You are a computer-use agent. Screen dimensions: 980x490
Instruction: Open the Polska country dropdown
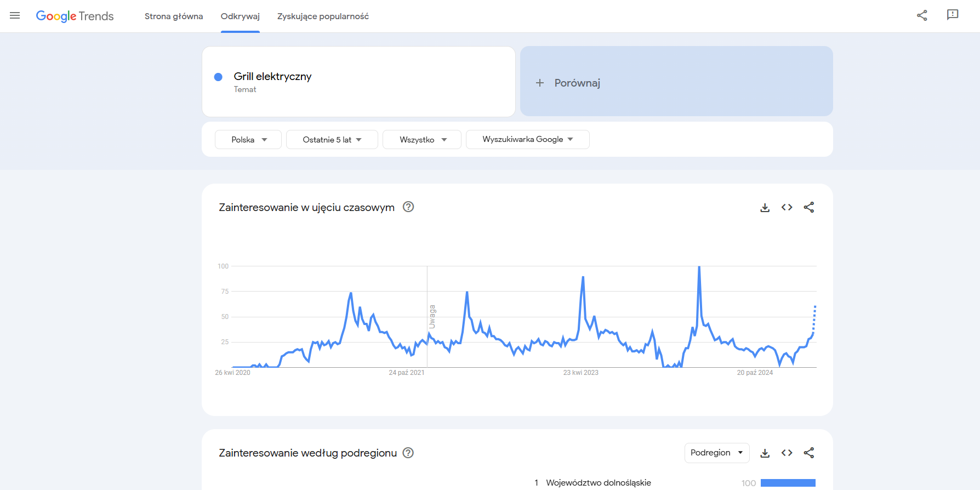[x=248, y=139]
